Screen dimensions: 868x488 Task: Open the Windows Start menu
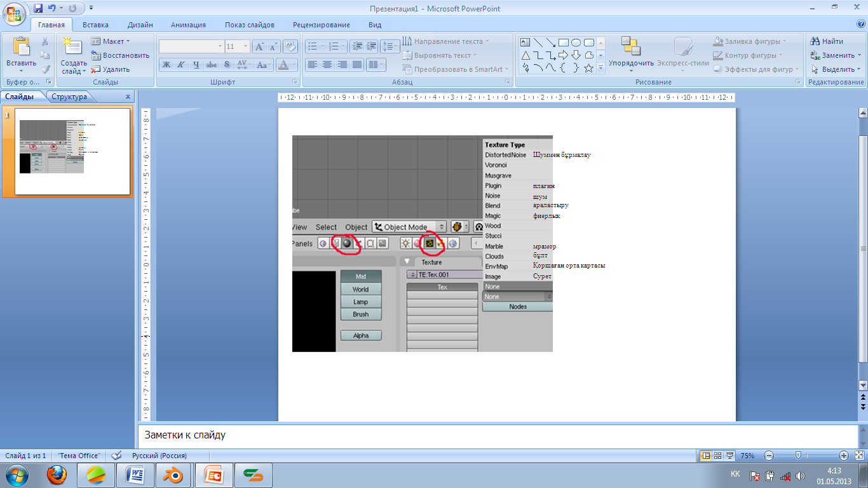click(17, 475)
